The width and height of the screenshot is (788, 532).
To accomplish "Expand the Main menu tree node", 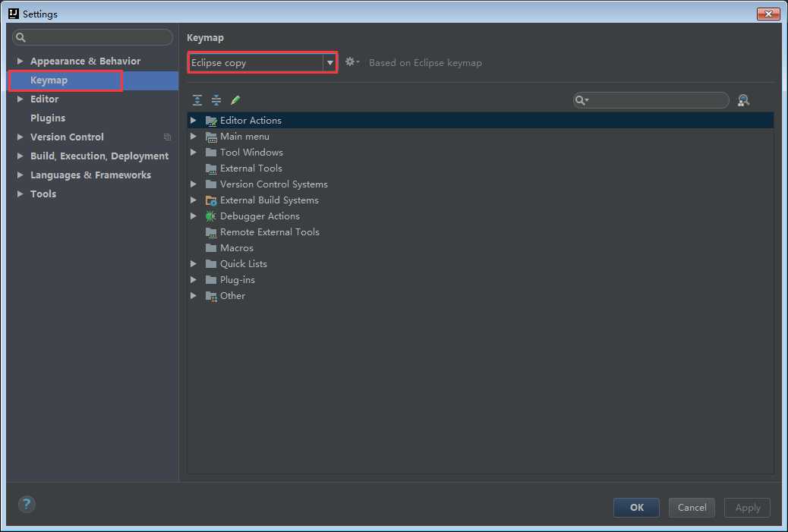I will (x=194, y=136).
